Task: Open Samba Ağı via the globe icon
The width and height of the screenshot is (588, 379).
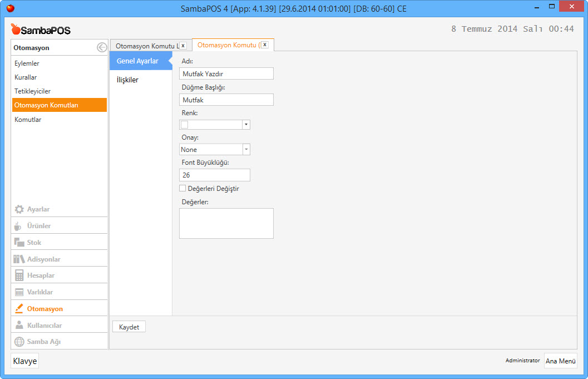Action: [19, 342]
